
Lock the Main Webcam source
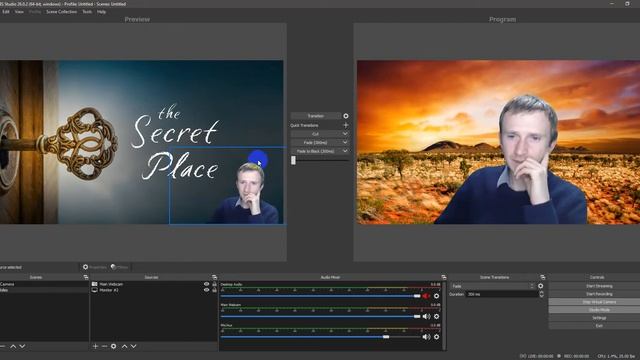(214, 284)
